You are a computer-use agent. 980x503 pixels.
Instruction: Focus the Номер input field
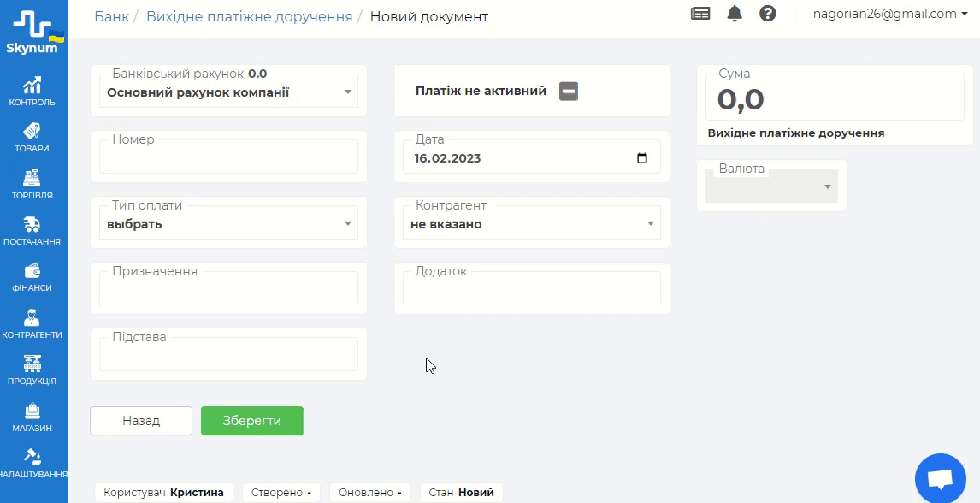click(228, 157)
